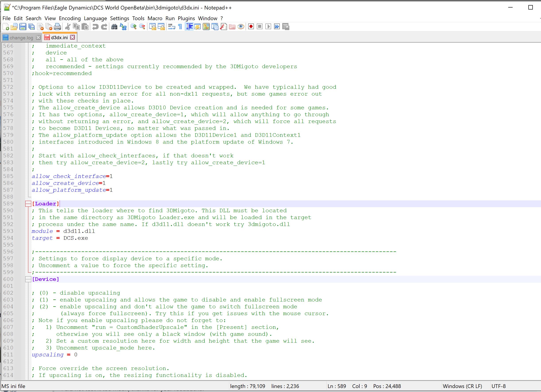Open the ? help menu
Screen dimensions: 541x392
tap(222, 18)
